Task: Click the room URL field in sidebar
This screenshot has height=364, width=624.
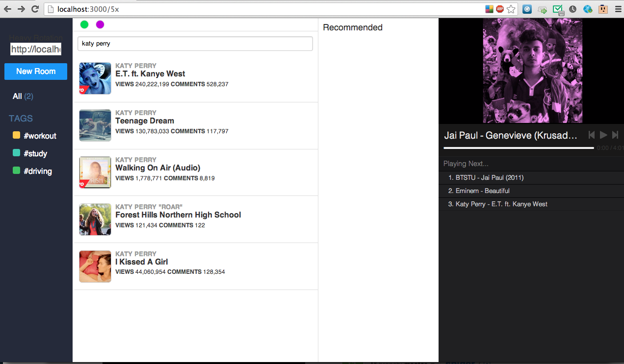Action: [36, 49]
